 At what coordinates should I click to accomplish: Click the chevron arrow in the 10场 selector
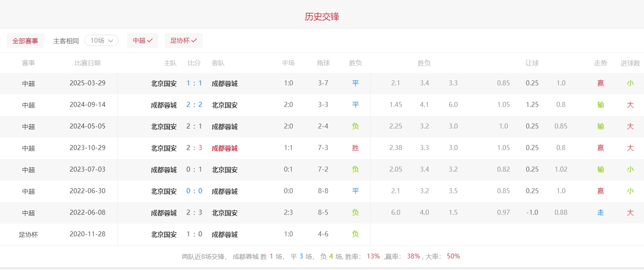pos(111,41)
